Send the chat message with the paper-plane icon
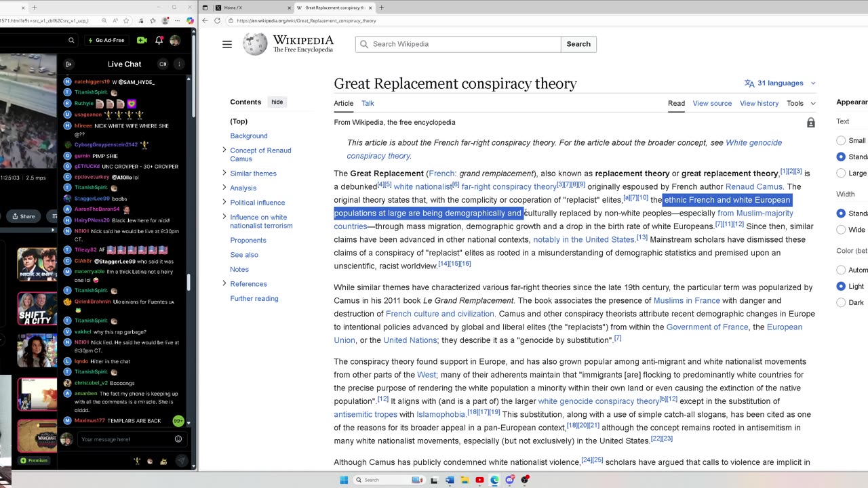Screen dimensions: 868x488 [181, 461]
